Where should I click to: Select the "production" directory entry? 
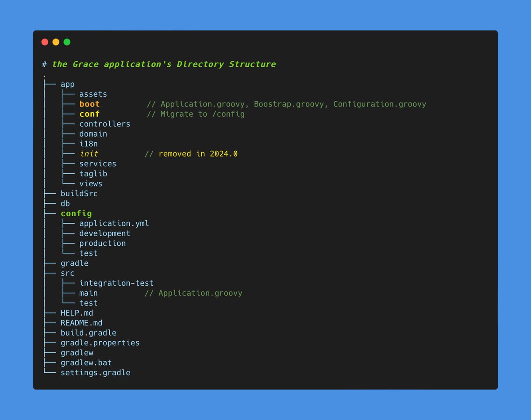pyautogui.click(x=103, y=244)
